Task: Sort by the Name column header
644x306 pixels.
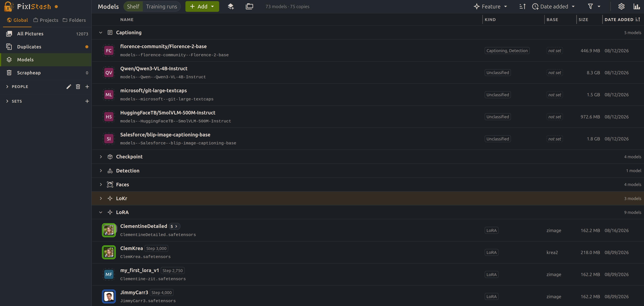Action: click(x=127, y=20)
